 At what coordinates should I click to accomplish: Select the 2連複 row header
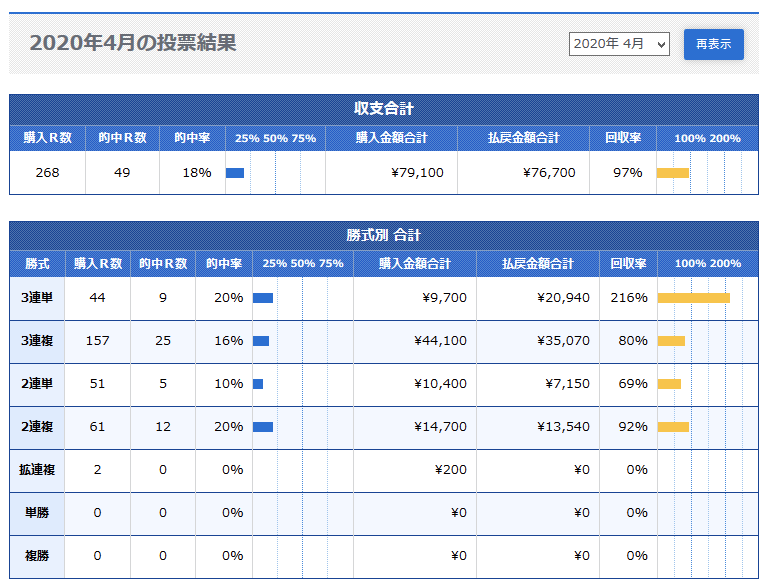coord(37,427)
